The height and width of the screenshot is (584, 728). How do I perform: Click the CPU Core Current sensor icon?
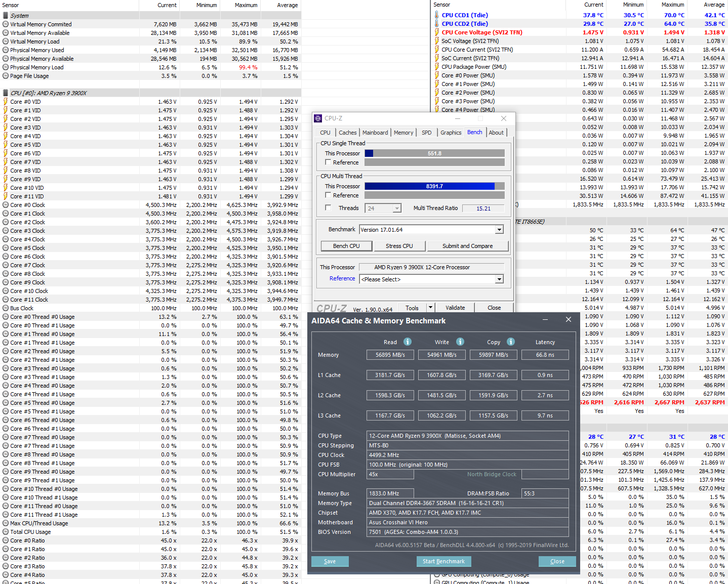[436, 50]
